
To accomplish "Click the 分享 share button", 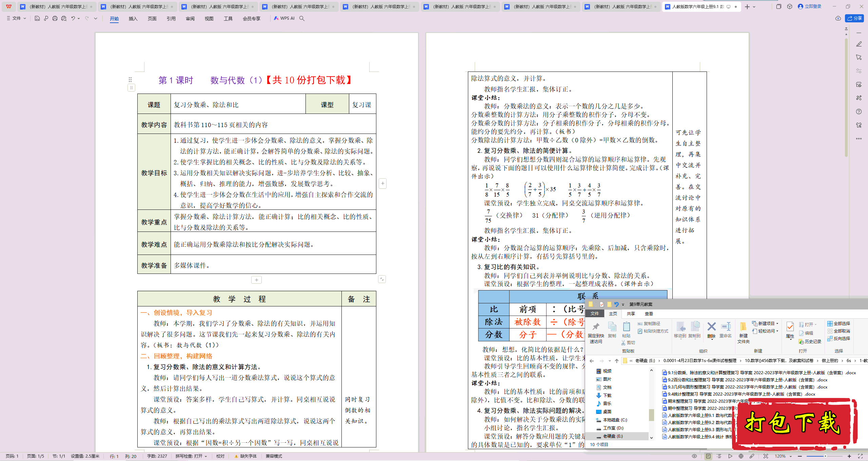I will point(854,18).
